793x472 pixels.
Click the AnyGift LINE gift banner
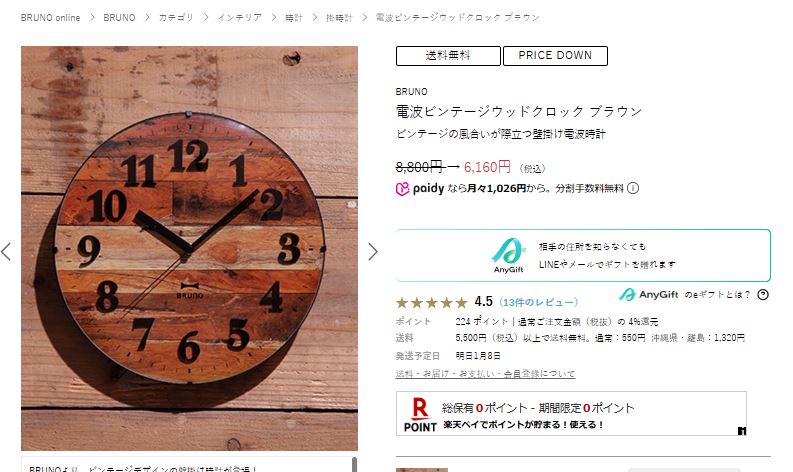pos(583,255)
